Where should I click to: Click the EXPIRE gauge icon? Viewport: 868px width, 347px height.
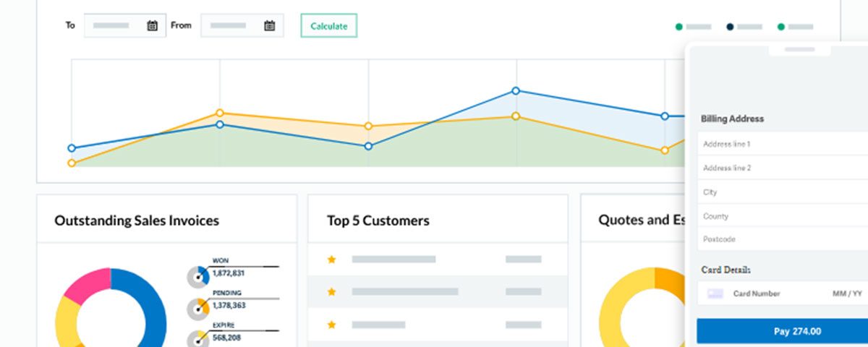click(198, 340)
